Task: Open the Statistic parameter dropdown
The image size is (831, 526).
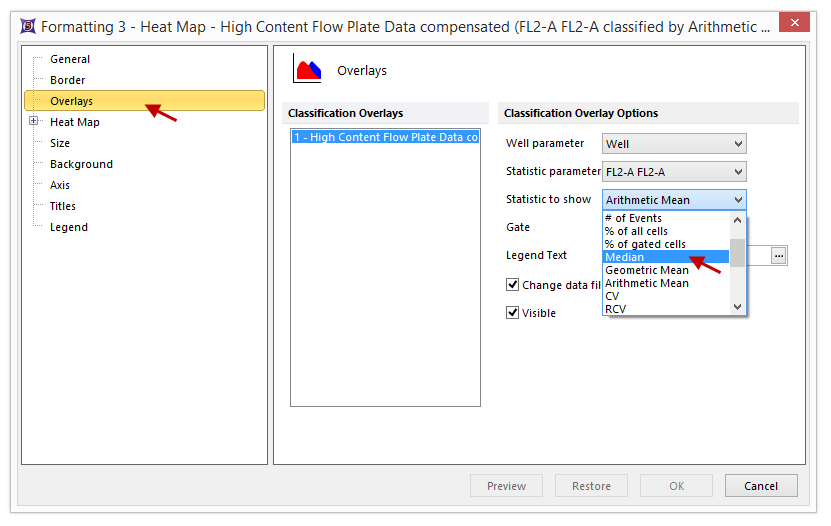Action: click(674, 172)
